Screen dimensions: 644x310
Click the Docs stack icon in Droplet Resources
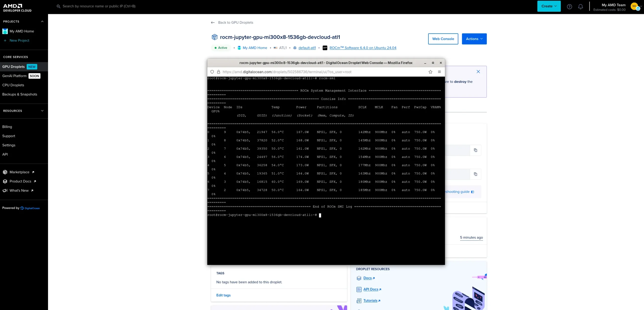(359, 278)
